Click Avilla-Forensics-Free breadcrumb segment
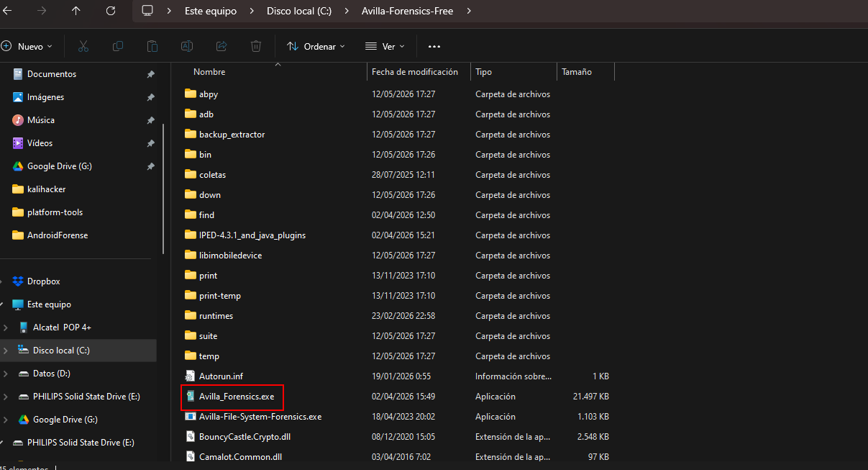Image resolution: width=868 pixels, height=470 pixels. click(408, 11)
